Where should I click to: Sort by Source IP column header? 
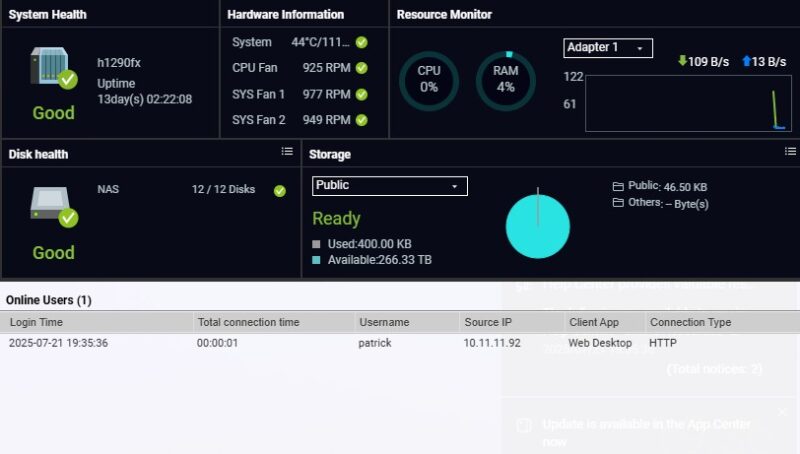tap(512, 322)
